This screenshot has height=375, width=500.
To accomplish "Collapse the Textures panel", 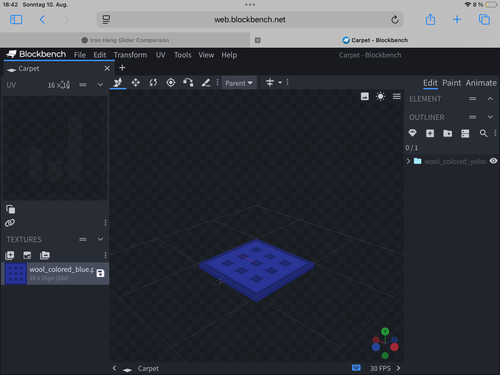I will 100,239.
